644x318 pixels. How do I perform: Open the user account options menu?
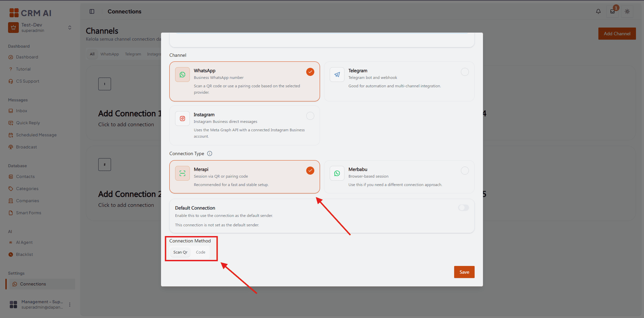[x=70, y=305]
